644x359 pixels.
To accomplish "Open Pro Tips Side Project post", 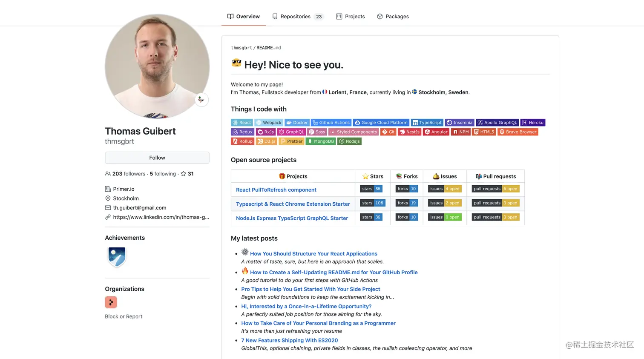I will (x=310, y=289).
